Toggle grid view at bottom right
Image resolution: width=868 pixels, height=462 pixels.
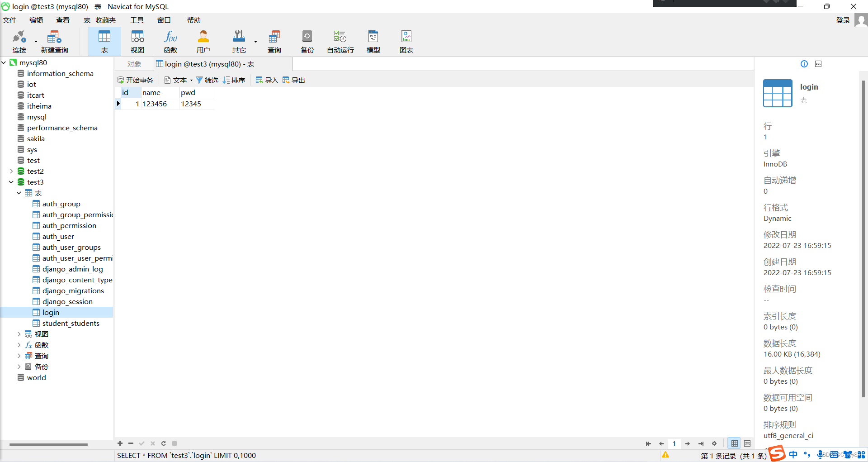pyautogui.click(x=734, y=443)
